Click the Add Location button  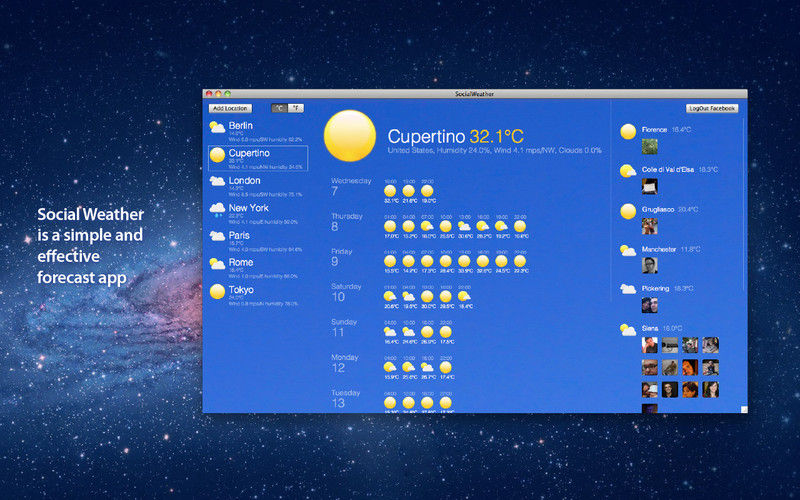[x=230, y=108]
